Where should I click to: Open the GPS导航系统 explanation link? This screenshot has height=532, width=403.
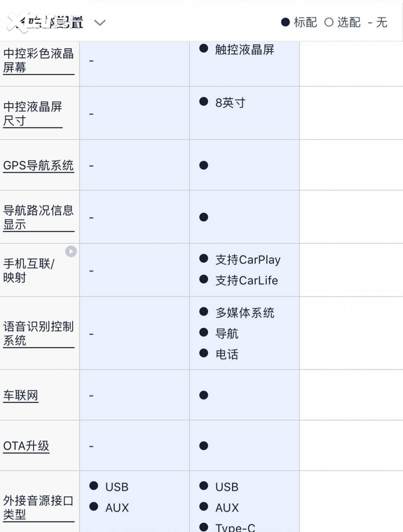(x=38, y=166)
